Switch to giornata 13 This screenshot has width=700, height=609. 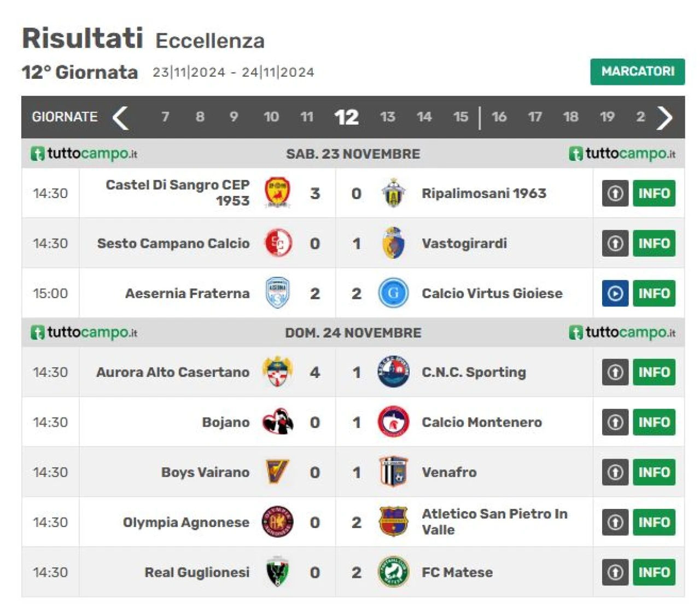click(x=387, y=117)
